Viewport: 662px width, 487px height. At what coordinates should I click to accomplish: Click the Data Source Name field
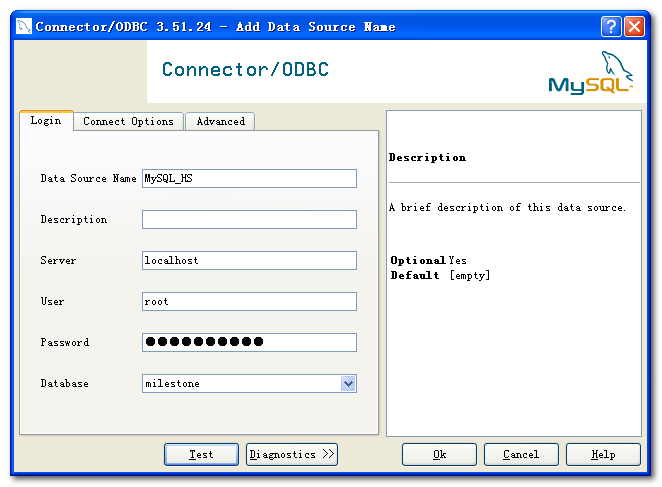coord(249,178)
